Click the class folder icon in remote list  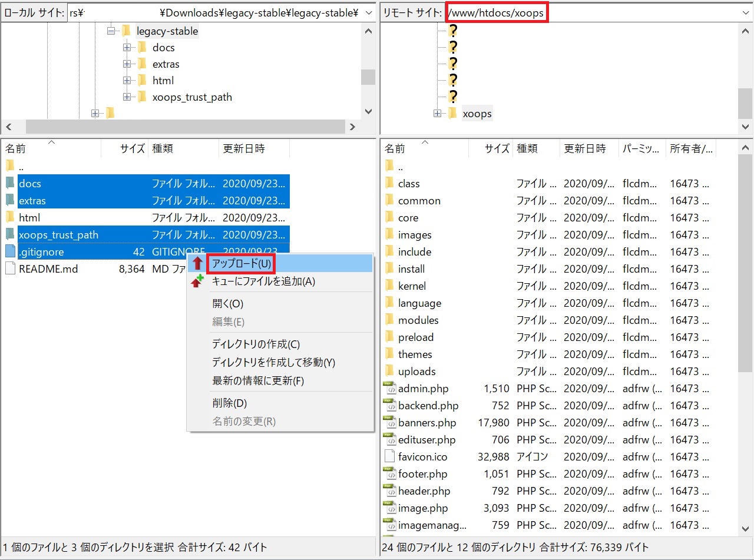coord(389,183)
